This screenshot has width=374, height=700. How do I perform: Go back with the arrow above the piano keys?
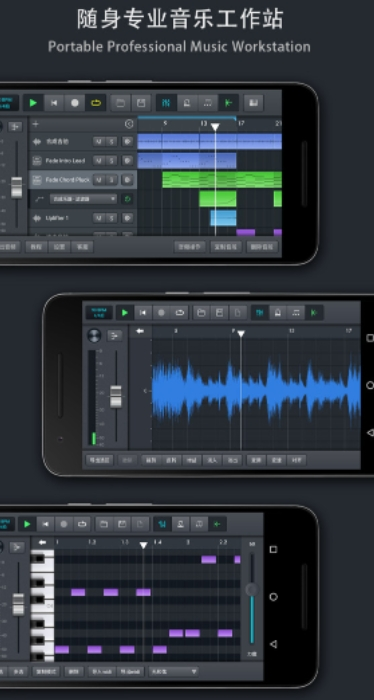click(42, 542)
